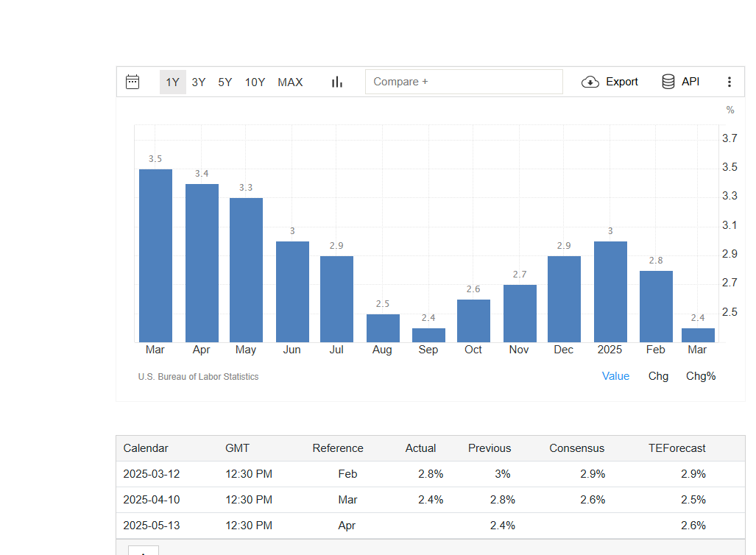The width and height of the screenshot is (756, 555).
Task: Select the Value display mode
Action: coord(615,376)
